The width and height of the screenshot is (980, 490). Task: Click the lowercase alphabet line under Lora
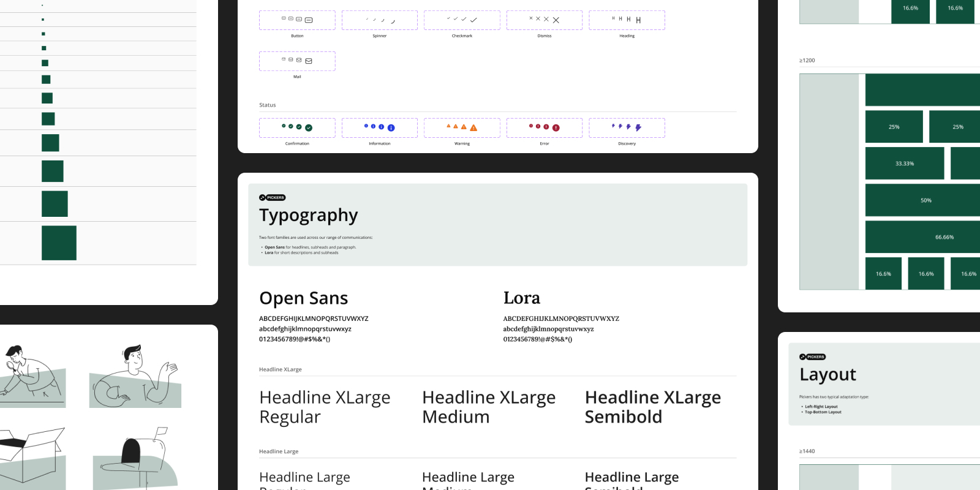pos(549,329)
